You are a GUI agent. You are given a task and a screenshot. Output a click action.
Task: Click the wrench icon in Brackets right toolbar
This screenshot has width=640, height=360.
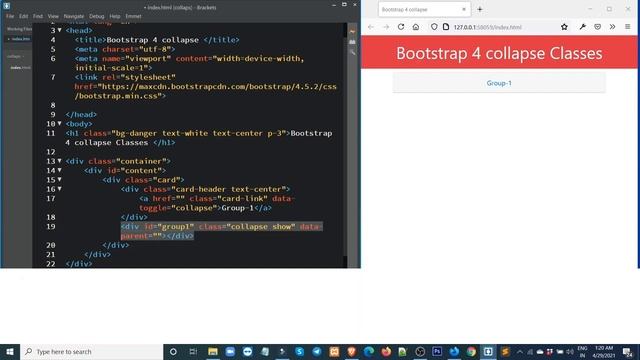(x=352, y=52)
